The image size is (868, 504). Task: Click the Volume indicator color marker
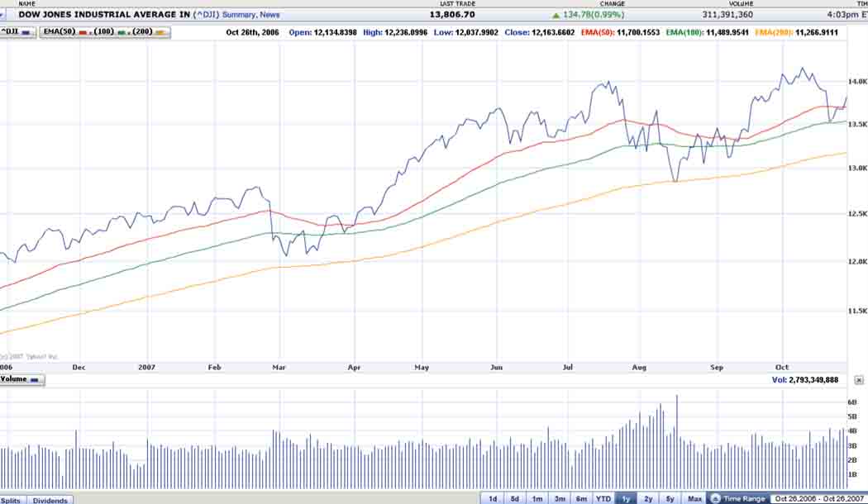pos(35,380)
